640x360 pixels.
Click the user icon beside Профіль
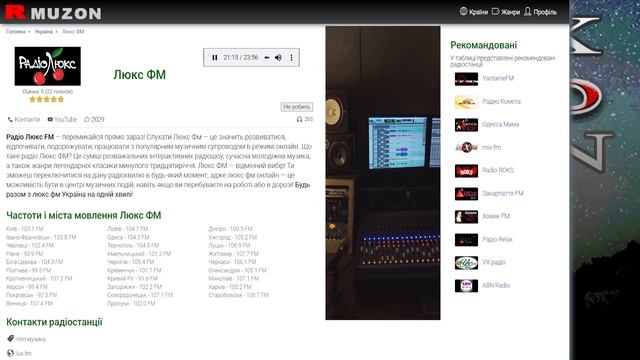[x=528, y=11]
